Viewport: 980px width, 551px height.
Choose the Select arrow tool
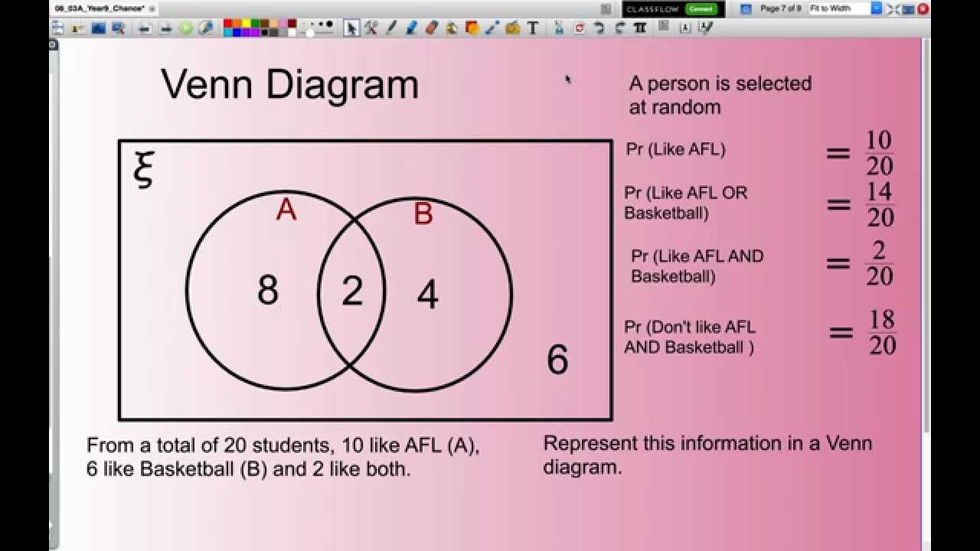[x=351, y=28]
